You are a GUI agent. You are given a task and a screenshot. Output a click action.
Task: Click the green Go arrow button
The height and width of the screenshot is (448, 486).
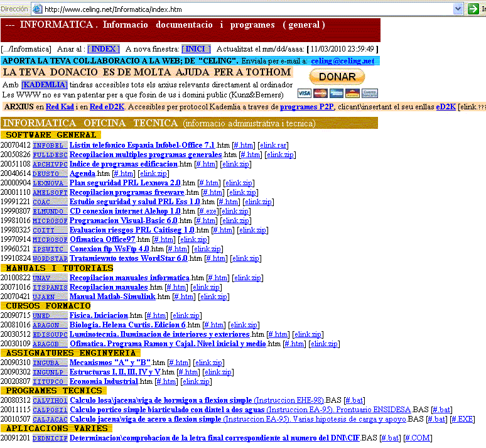point(473,9)
